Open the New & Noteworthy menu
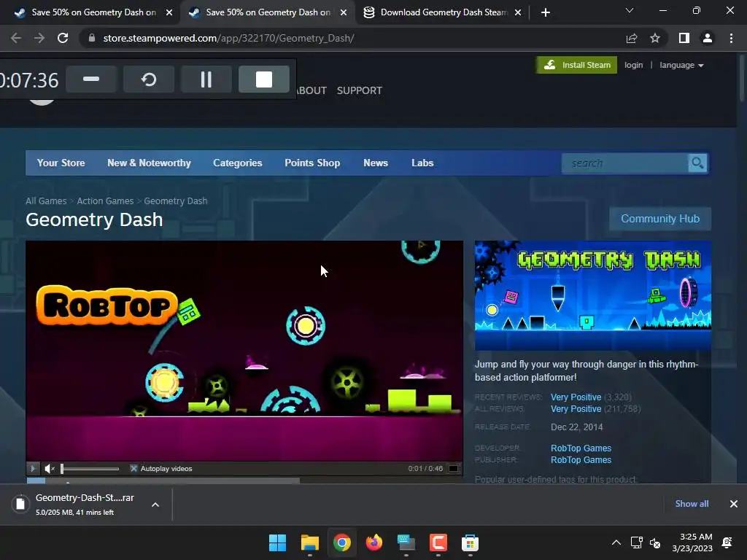 pos(149,163)
